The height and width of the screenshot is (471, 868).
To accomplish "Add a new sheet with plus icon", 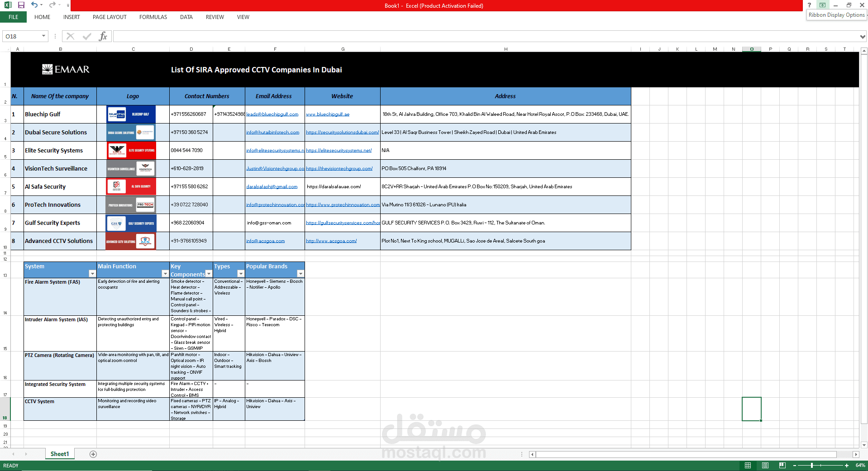I will 93,454.
